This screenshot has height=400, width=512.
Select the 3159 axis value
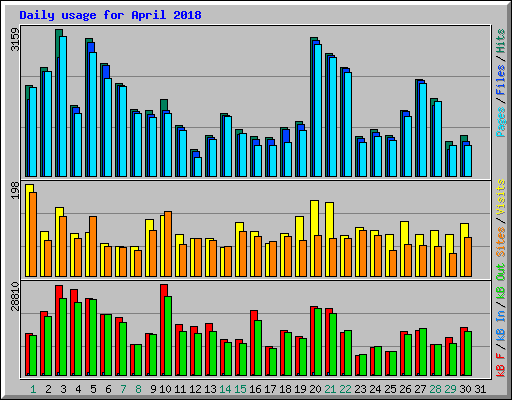[x=15, y=40]
